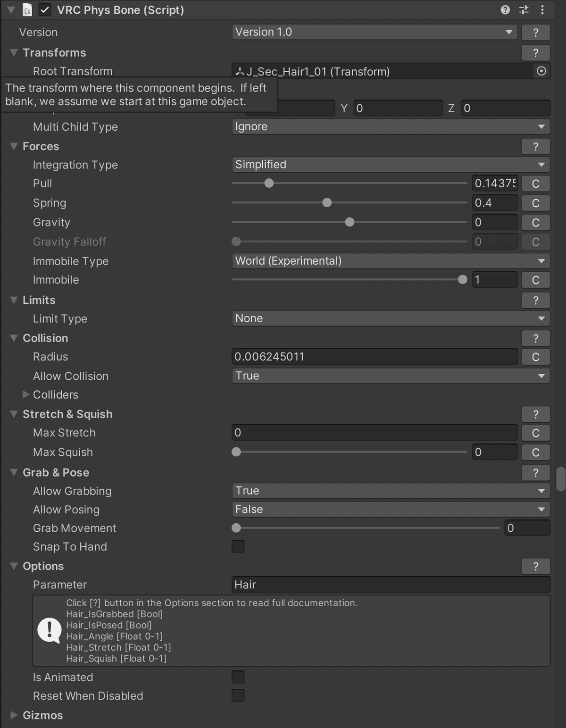This screenshot has width=566, height=728.
Task: Click the Max Stretch input field
Action: pos(375,433)
